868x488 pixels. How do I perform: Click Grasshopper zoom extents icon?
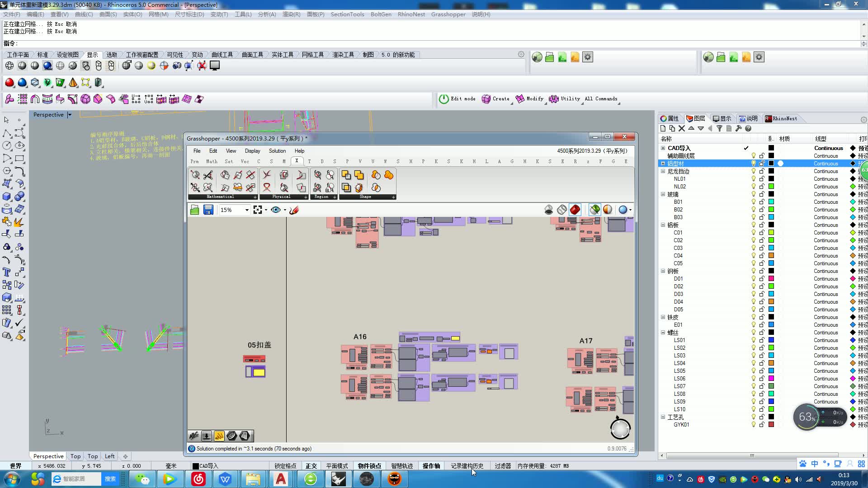pyautogui.click(x=258, y=210)
